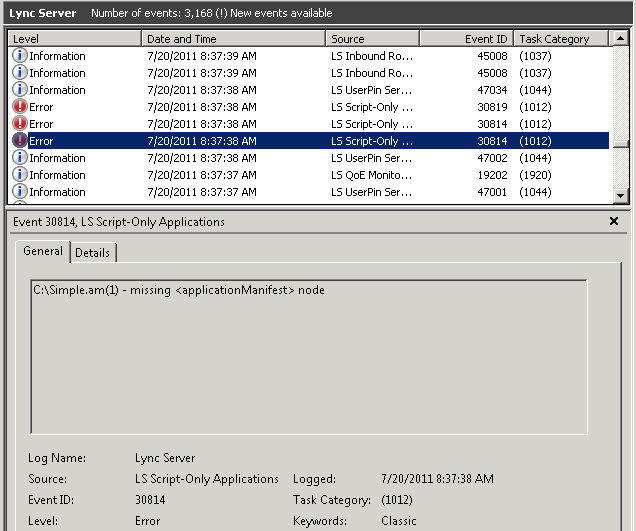The image size is (636, 531).
Task: Click the Source column header
Action: (372, 39)
